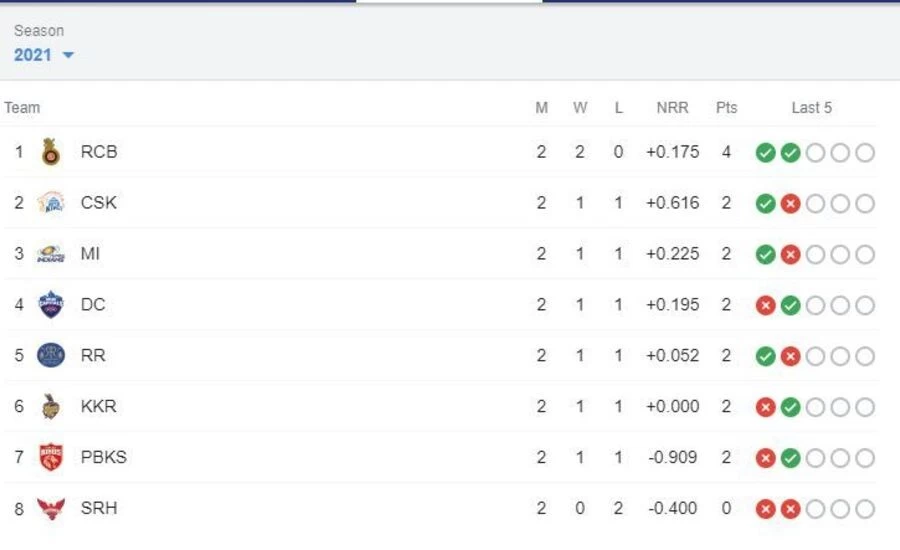Open the Season 2021 dropdown arrow
The image size is (900, 550).
pyautogui.click(x=68, y=55)
